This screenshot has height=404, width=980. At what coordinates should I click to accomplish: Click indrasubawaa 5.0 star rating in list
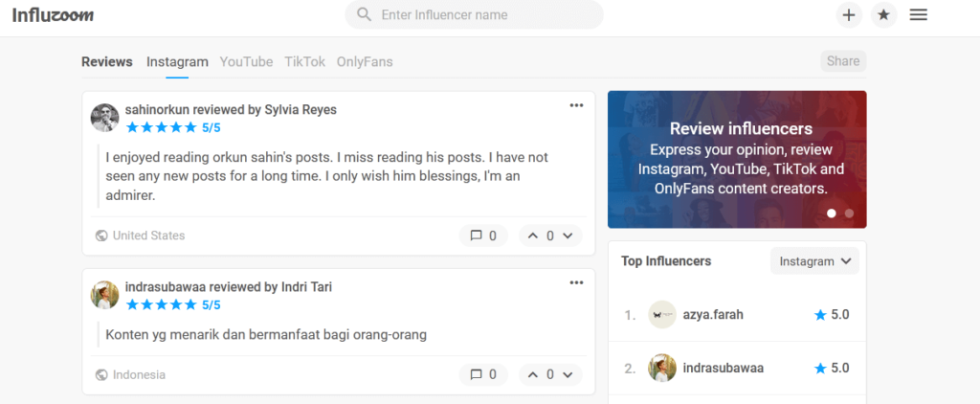832,369
